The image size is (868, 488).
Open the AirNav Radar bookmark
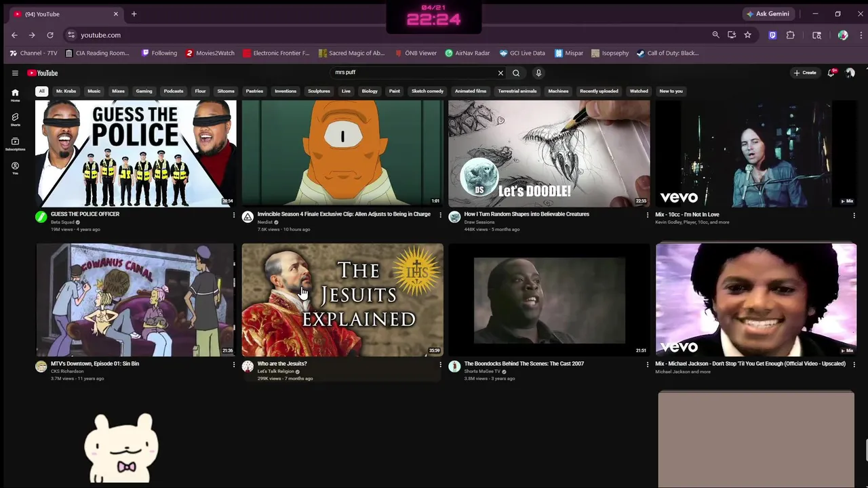click(x=467, y=53)
